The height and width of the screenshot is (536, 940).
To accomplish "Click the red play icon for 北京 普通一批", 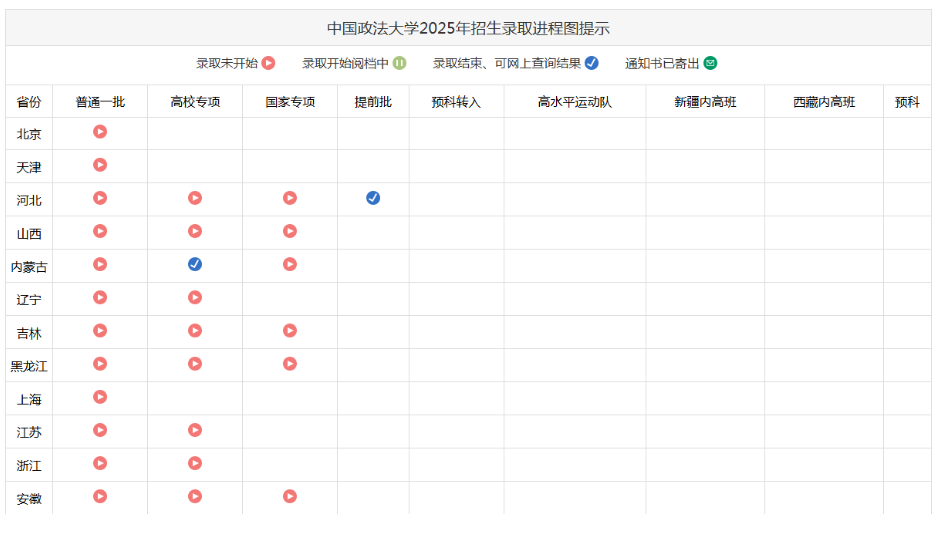I will click(x=100, y=132).
